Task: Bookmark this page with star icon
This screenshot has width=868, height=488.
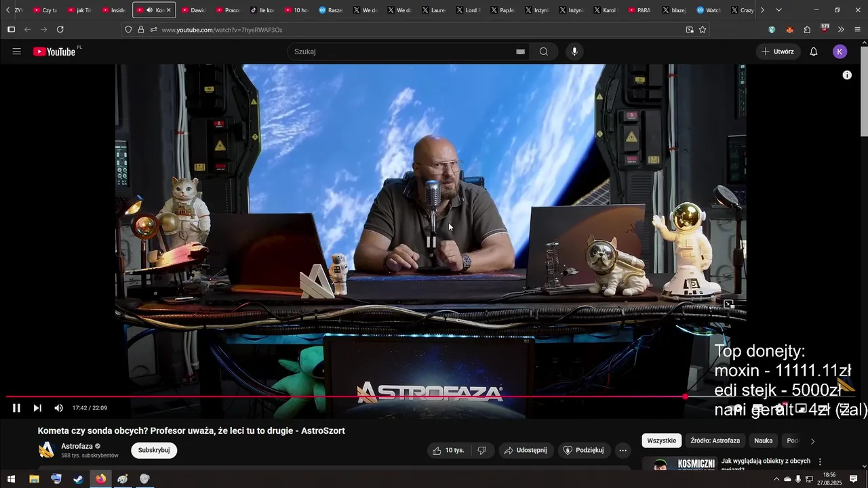Action: pyautogui.click(x=703, y=30)
